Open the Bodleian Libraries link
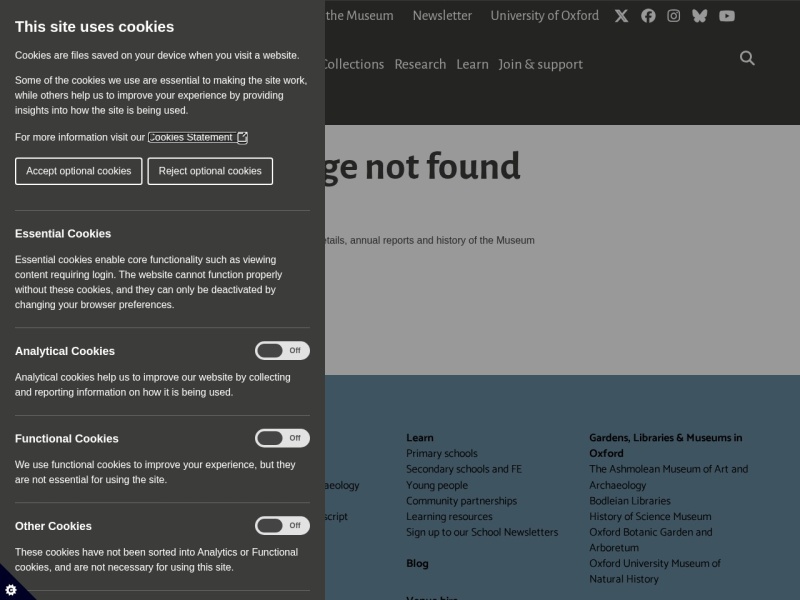Viewport: 800px width, 600px height. click(630, 501)
